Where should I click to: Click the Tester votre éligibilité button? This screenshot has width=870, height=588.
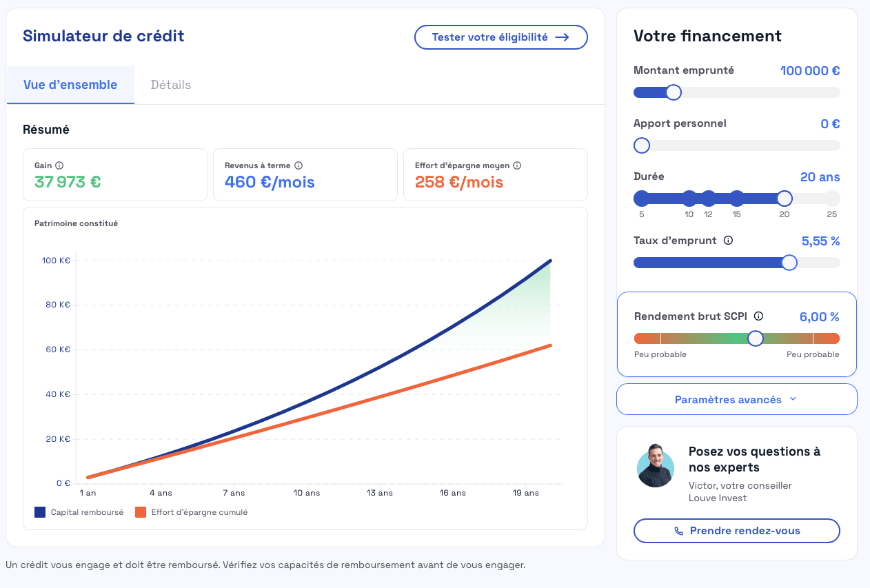pyautogui.click(x=500, y=37)
